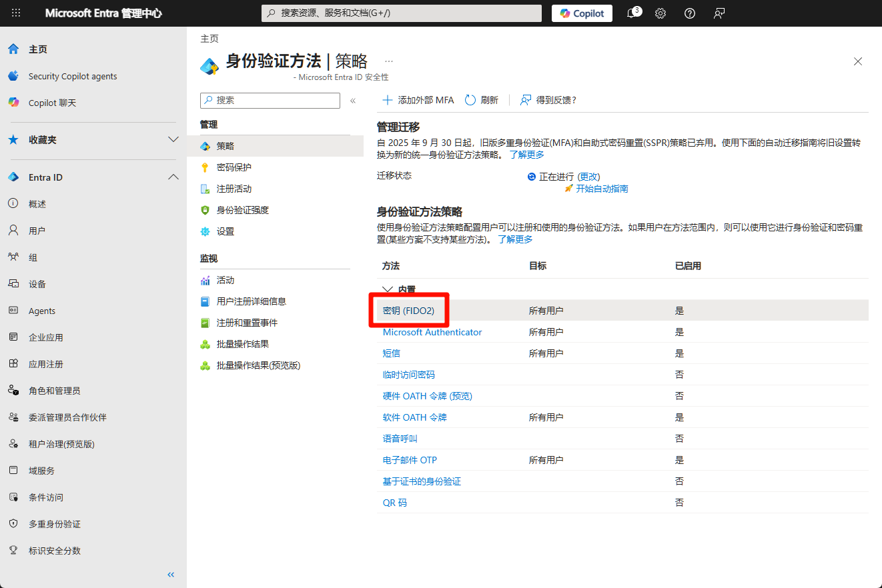882x588 pixels.
Task: Click the 委派管理员合作伙伴 icon
Action: 13,417
